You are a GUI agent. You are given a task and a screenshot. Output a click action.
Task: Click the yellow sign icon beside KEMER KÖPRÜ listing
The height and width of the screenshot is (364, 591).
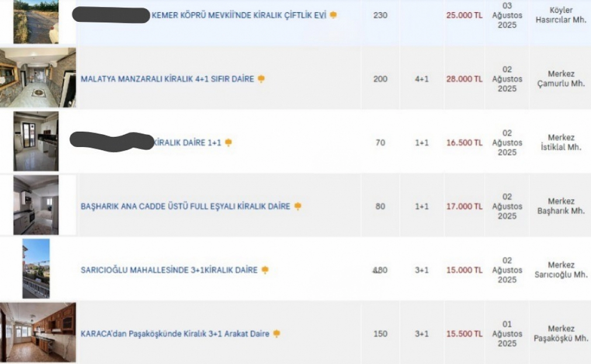pyautogui.click(x=333, y=15)
